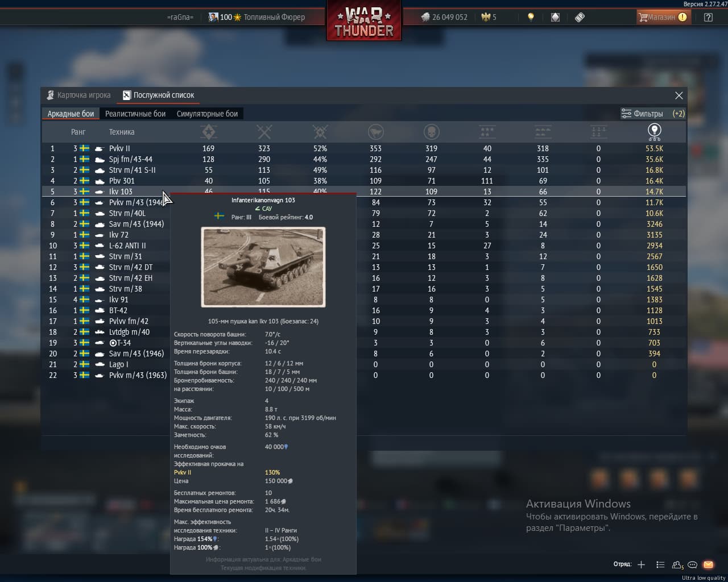Select the Spj fm/43-44 row
This screenshot has width=728, height=582.
pyautogui.click(x=364, y=159)
